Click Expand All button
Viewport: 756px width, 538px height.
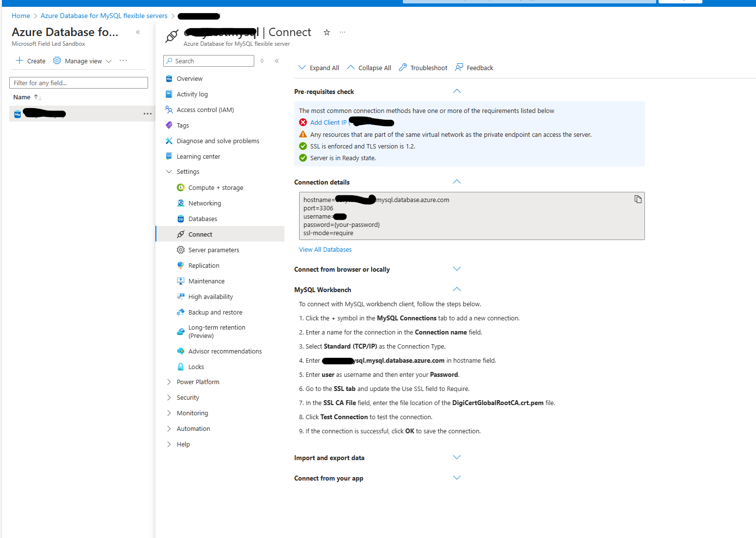319,68
